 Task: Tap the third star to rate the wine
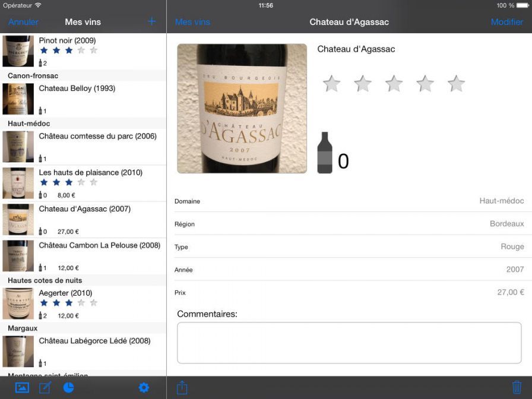394,83
